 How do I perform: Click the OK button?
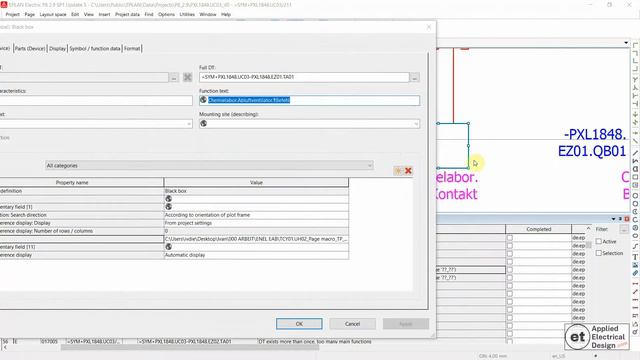(x=299, y=324)
